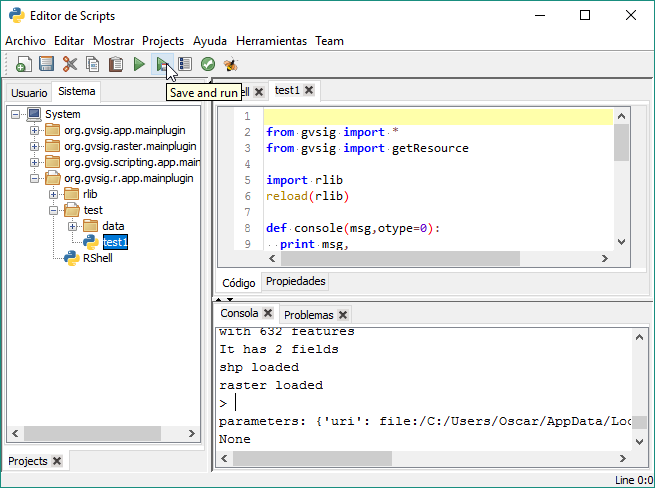
Task: Expand the org.gvsig.app.mainplugin folder
Action: pyautogui.click(x=35, y=131)
